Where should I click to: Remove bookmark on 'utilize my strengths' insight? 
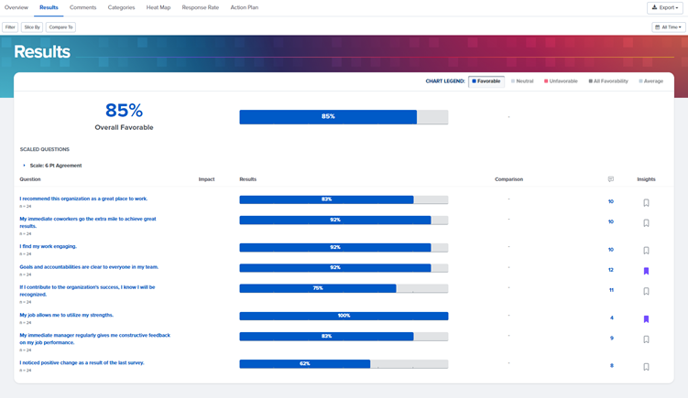click(646, 319)
